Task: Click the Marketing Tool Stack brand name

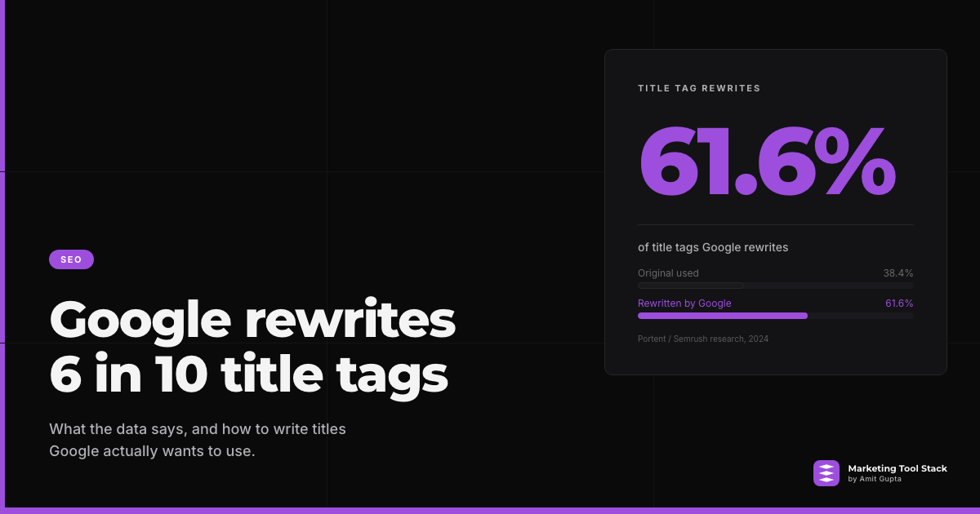Action: coord(898,468)
